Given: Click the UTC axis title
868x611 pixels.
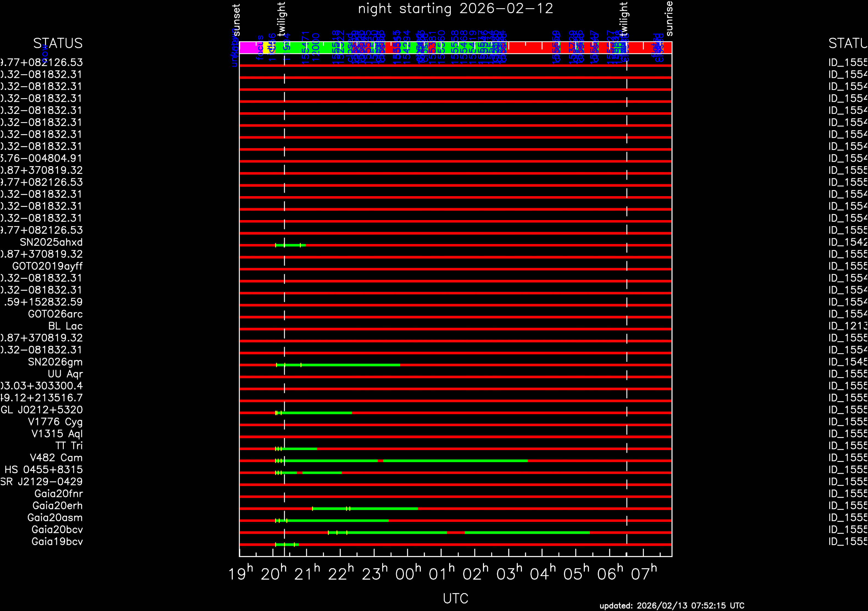Looking at the screenshot, I should pos(455,599).
